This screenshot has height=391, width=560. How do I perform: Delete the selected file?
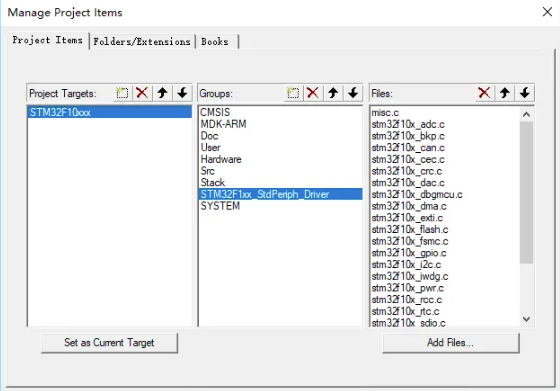(x=484, y=93)
